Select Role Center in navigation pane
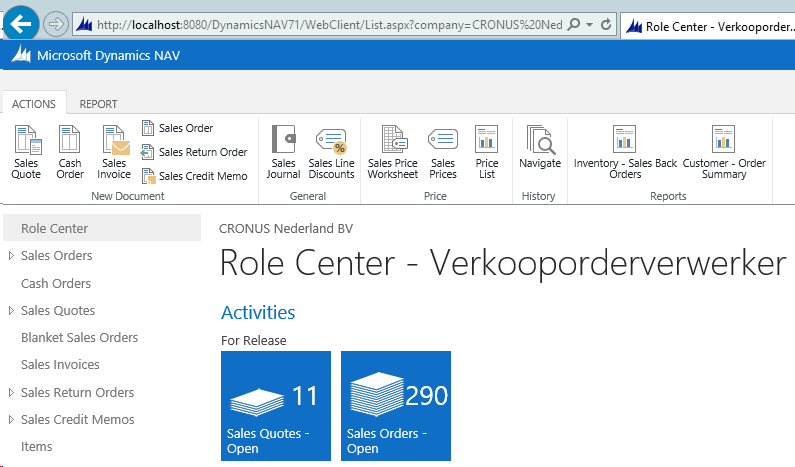Image resolution: width=795 pixels, height=467 pixels. (x=102, y=228)
